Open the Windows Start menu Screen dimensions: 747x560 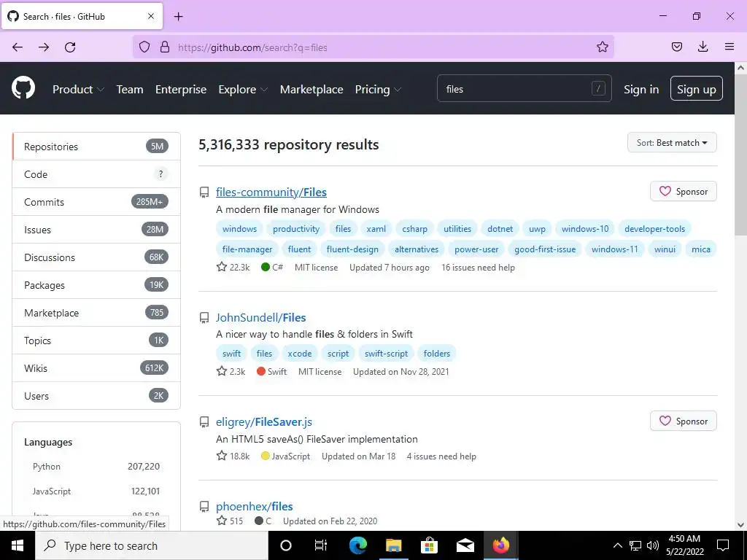[x=18, y=545]
